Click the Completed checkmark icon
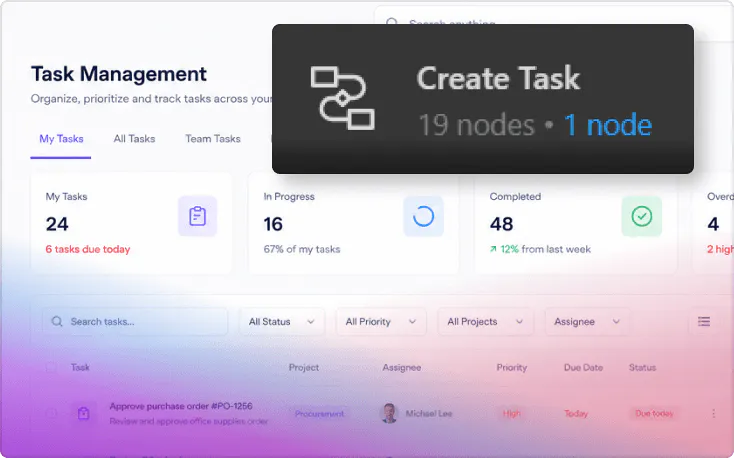 [641, 216]
